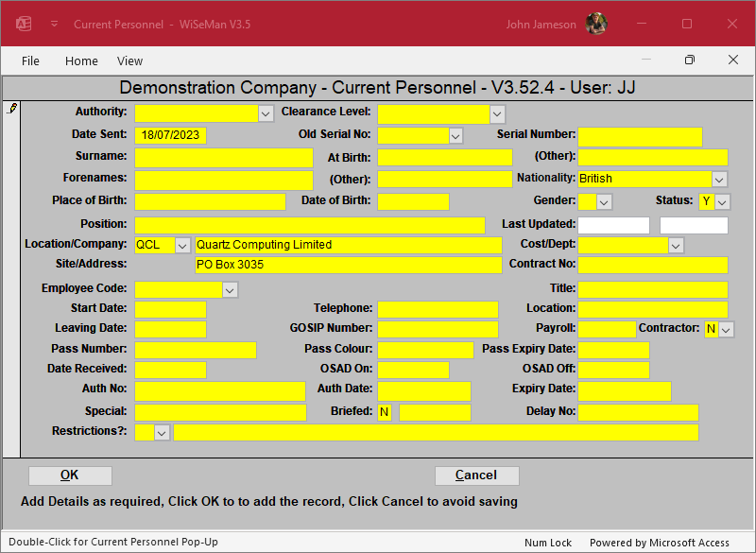Close the inner Current Personnel form

732,60
